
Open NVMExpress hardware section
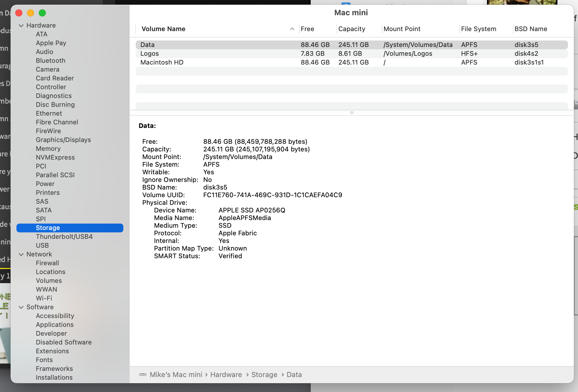(x=55, y=157)
